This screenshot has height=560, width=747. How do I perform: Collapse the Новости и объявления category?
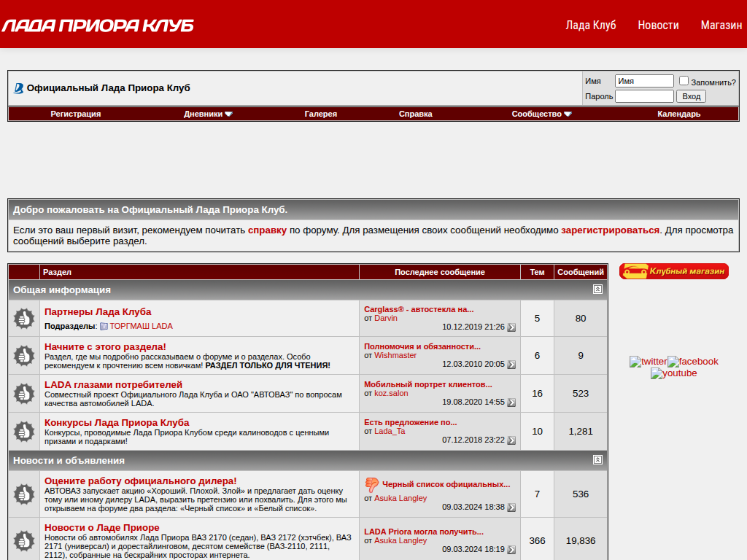point(597,460)
